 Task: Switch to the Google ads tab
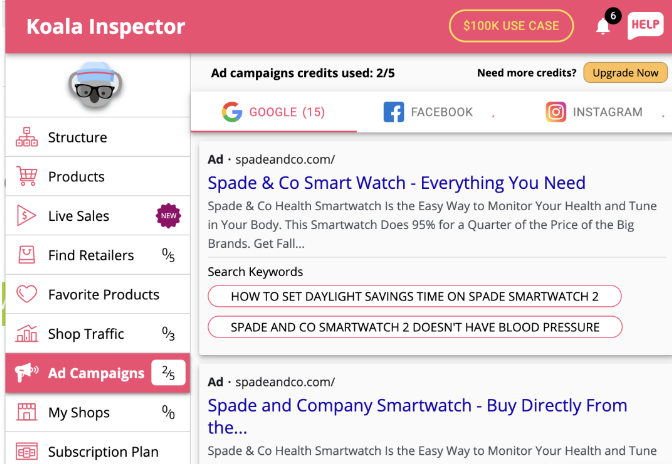[273, 112]
